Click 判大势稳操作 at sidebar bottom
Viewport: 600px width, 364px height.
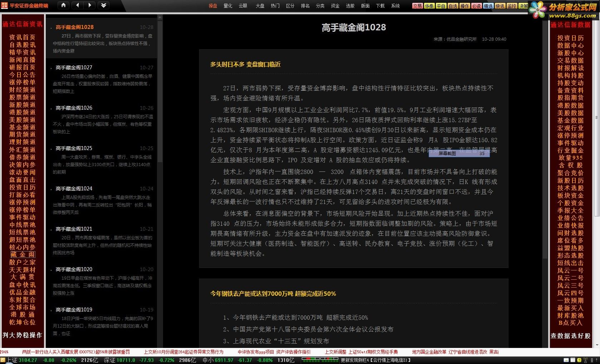(22, 335)
